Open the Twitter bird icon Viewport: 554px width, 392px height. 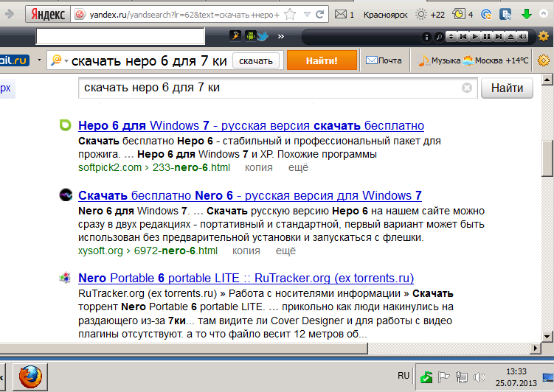click(x=263, y=36)
